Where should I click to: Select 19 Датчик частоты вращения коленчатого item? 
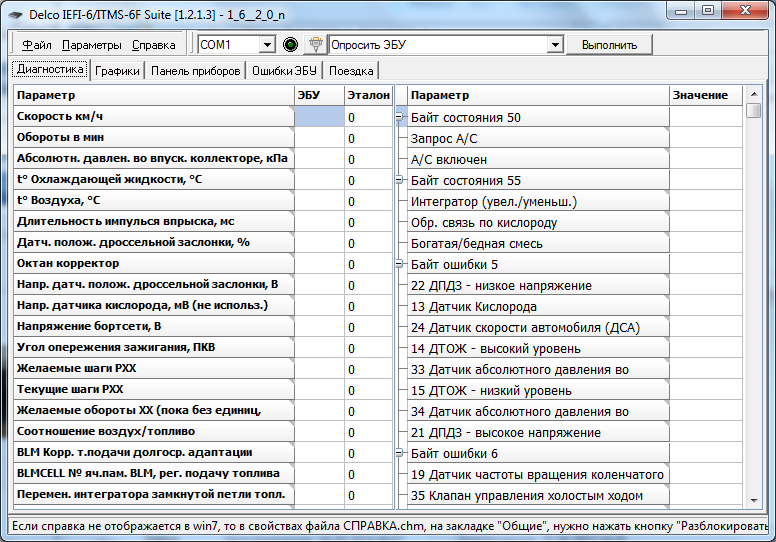(x=538, y=475)
